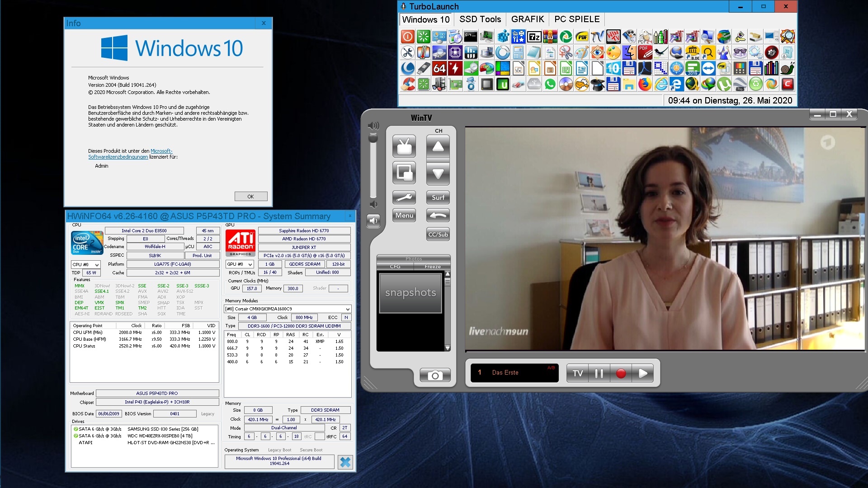Image resolution: width=868 pixels, height=488 pixels.
Task: Click the red record button in WinTV
Action: (621, 373)
